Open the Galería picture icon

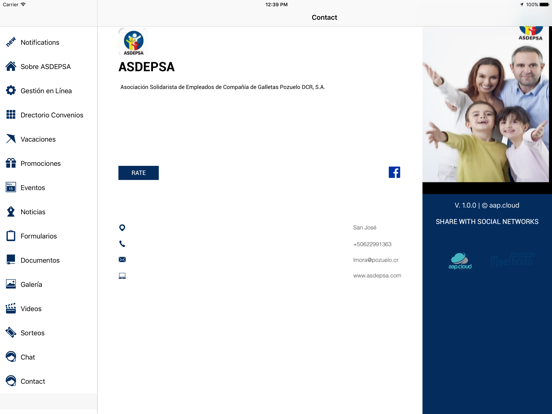pyautogui.click(x=11, y=284)
